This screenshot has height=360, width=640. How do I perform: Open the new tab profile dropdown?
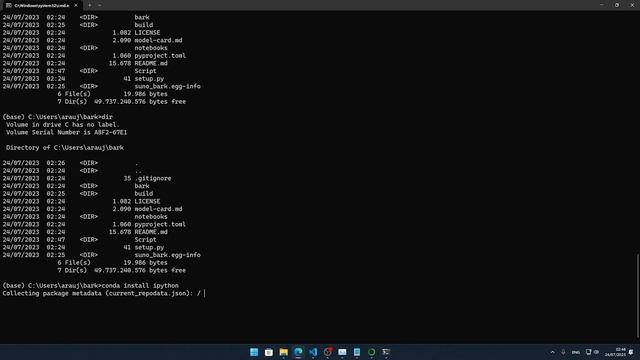100,5
